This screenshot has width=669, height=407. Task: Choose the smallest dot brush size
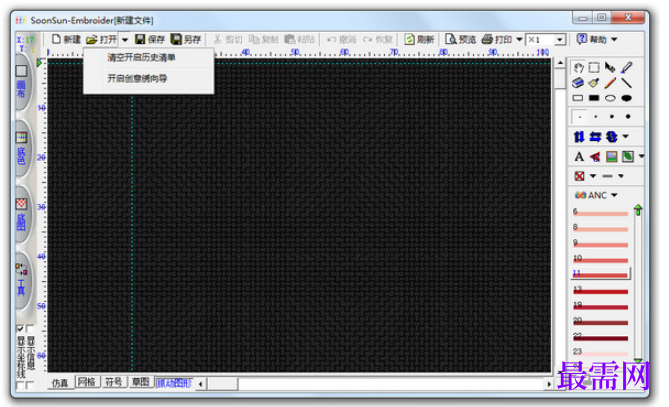(x=579, y=116)
